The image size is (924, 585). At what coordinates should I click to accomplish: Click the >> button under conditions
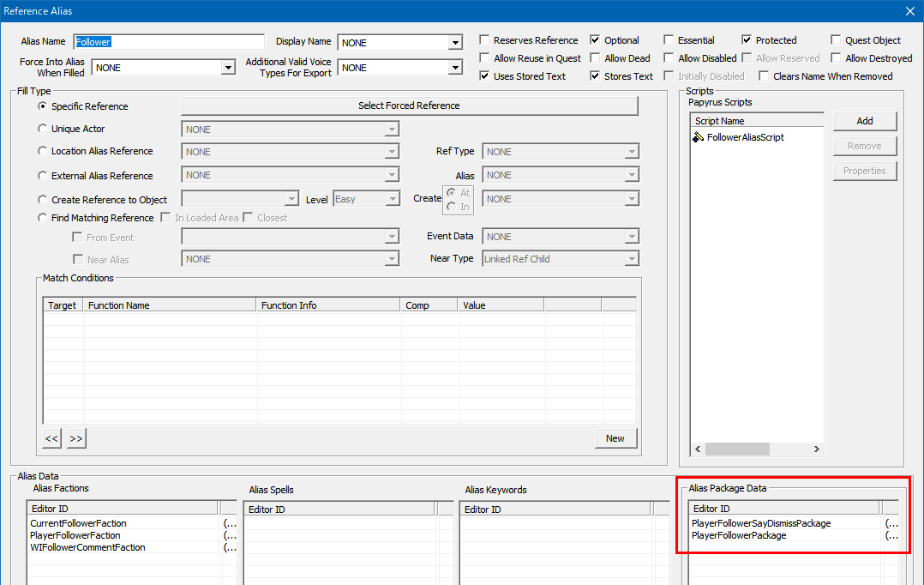(76, 438)
